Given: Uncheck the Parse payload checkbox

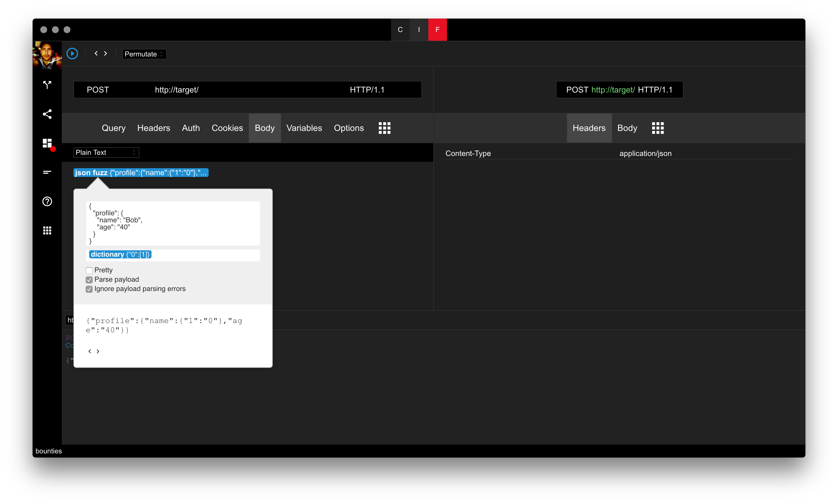Looking at the screenshot, I should tap(89, 280).
